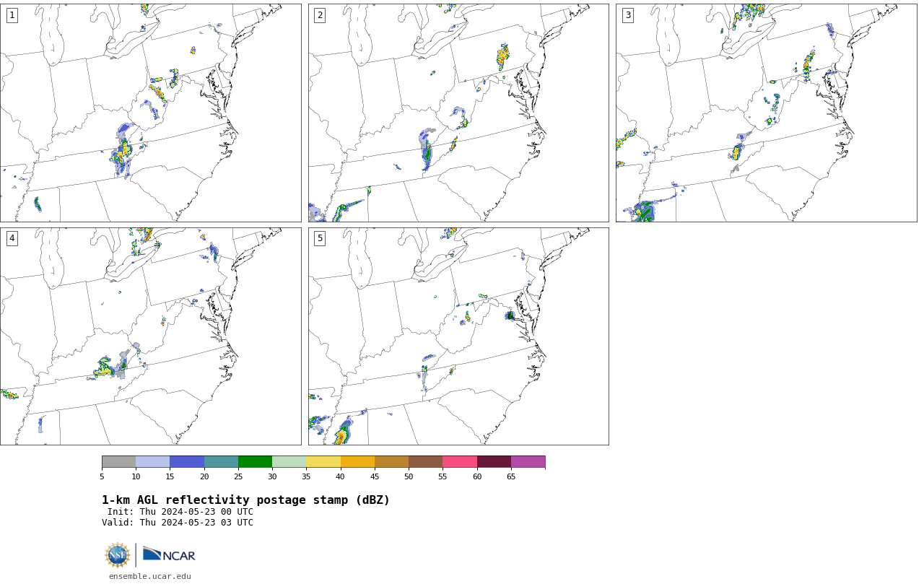
Task: Click the purple 65+ dBZ swatch
Action: coord(528,462)
